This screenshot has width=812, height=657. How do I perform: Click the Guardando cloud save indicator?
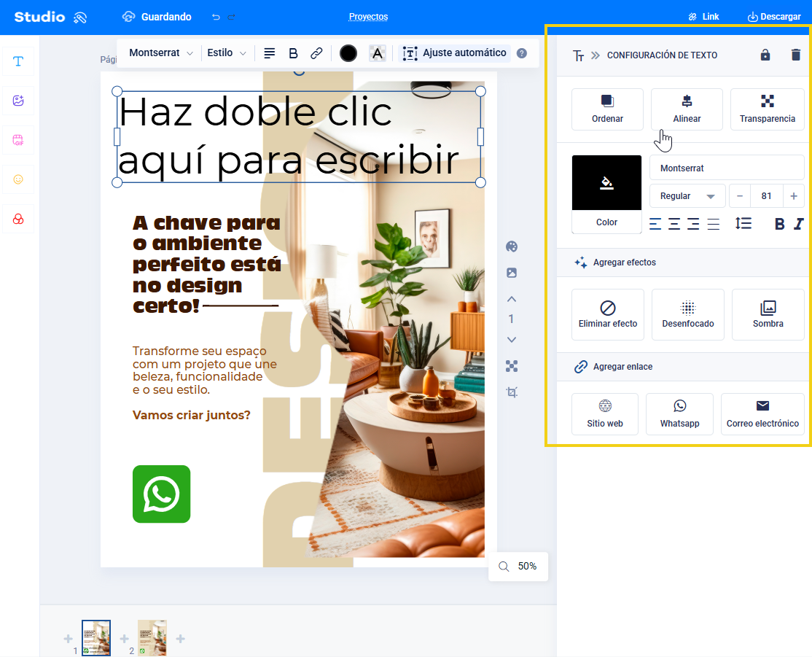[157, 17]
